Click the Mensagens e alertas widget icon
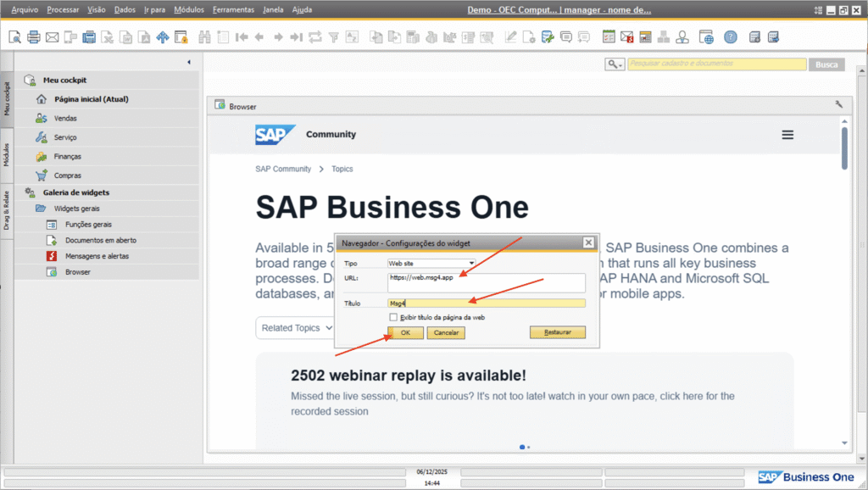This screenshot has height=490, width=868. (51, 256)
